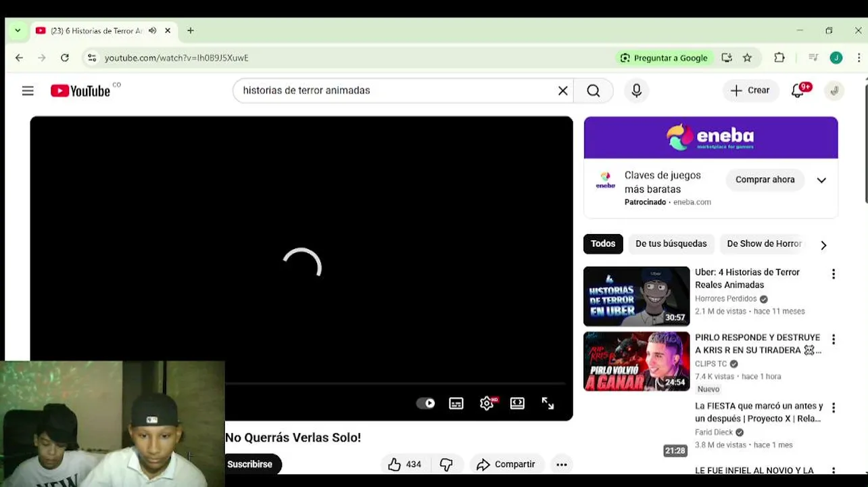Open options for Uber 4 Historias video

coord(834,274)
